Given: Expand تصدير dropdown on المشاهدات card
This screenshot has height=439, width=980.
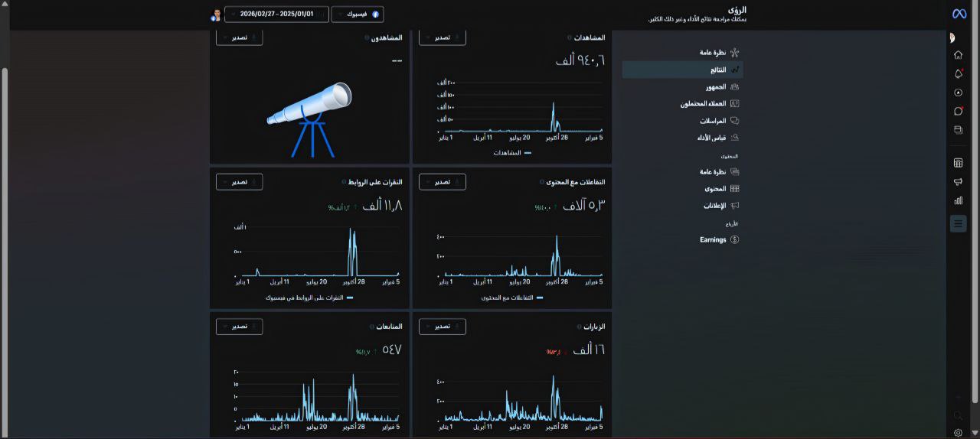Looking at the screenshot, I should [443, 37].
